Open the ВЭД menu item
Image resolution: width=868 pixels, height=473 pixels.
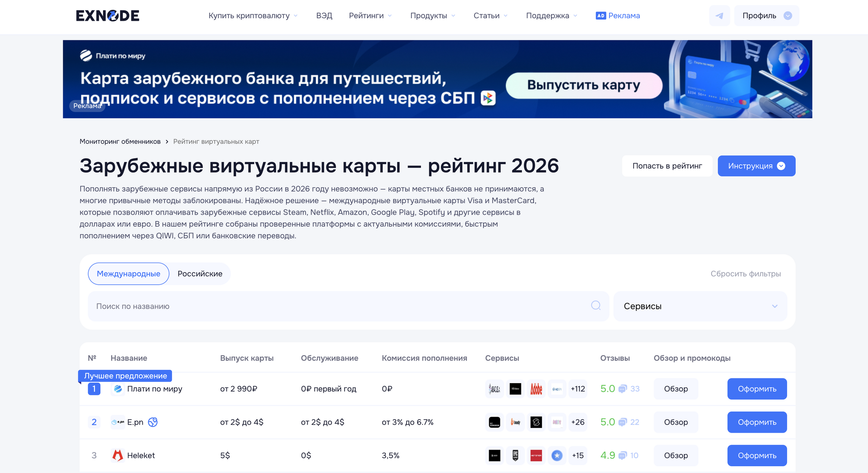click(x=324, y=16)
